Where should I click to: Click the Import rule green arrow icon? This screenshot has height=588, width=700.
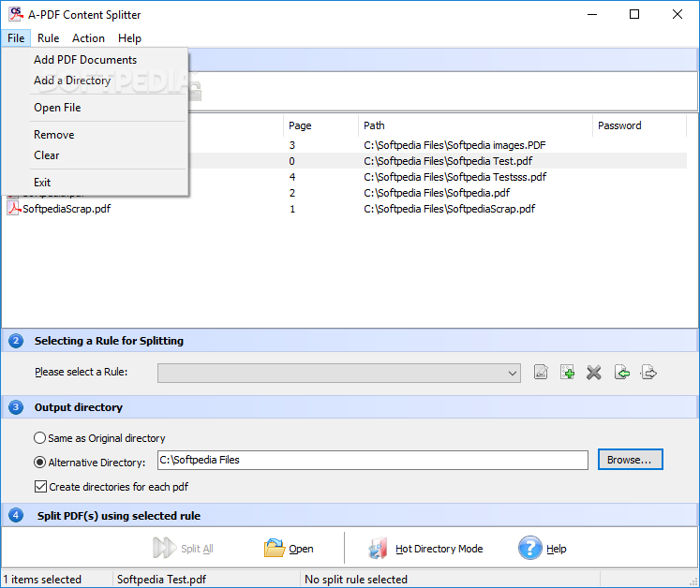[x=622, y=372]
